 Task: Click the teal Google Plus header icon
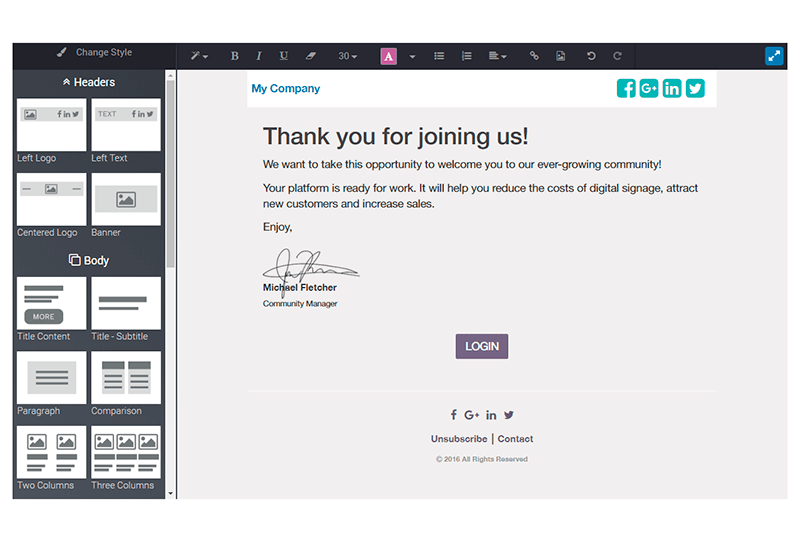pos(649,88)
